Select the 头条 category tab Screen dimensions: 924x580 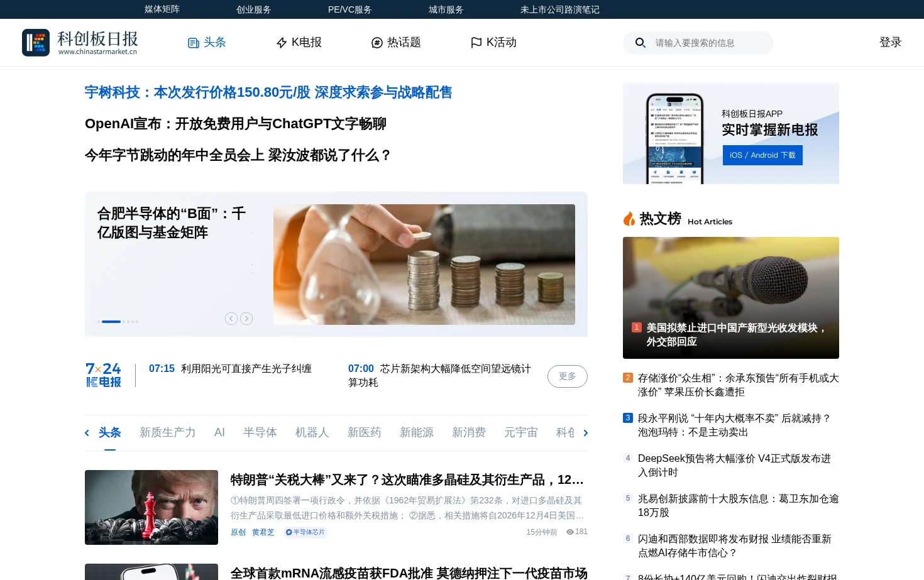[x=110, y=432]
